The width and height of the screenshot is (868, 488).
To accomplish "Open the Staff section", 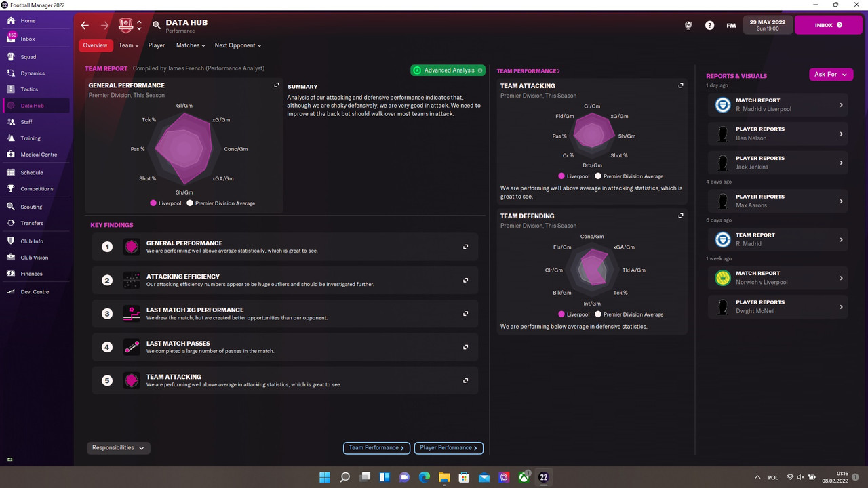I will [x=37, y=122].
